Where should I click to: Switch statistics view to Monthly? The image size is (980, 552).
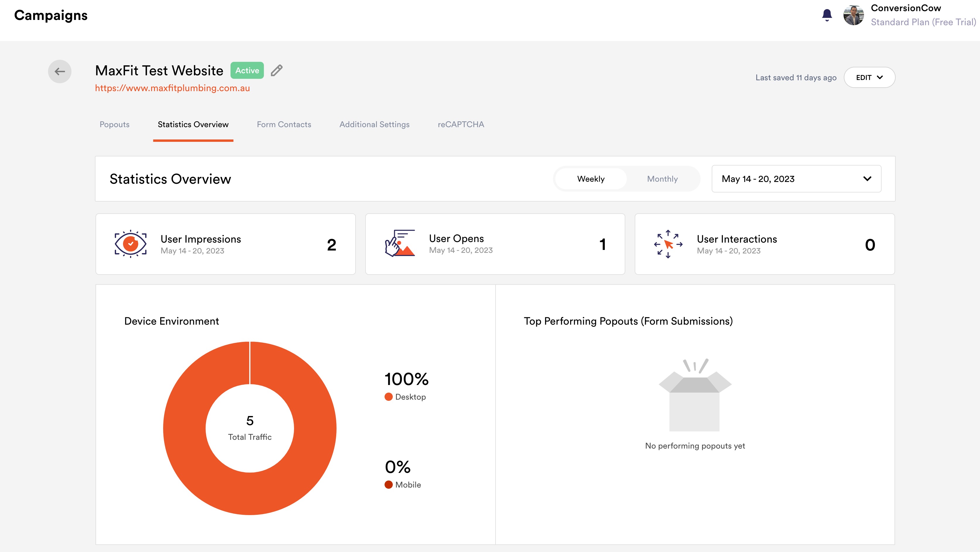pos(662,179)
